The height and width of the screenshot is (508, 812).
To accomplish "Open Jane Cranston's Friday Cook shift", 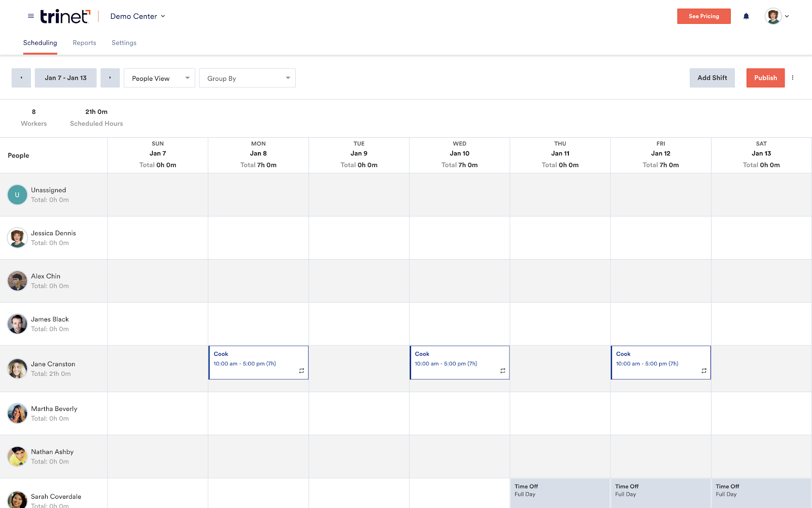I will [661, 363].
